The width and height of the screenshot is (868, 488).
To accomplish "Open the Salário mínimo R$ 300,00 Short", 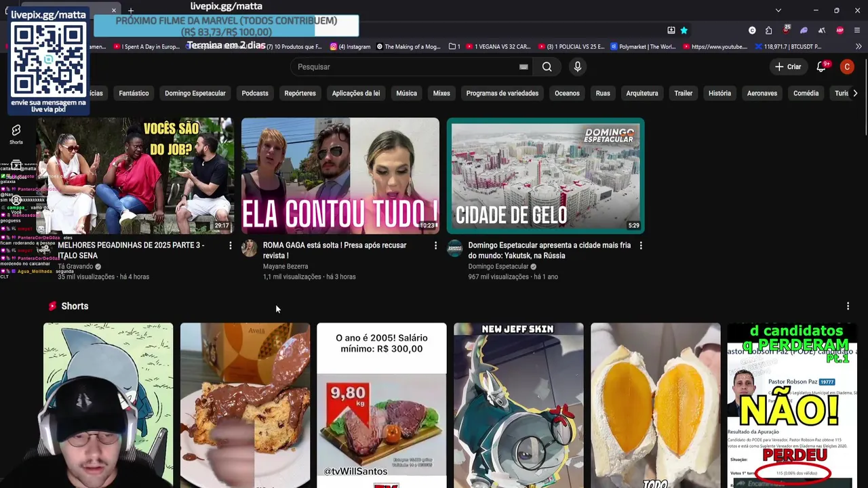I will (x=382, y=405).
